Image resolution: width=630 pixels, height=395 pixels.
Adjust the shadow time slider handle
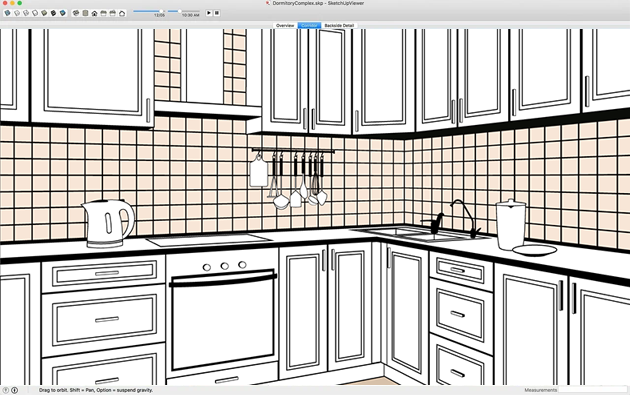click(x=179, y=11)
